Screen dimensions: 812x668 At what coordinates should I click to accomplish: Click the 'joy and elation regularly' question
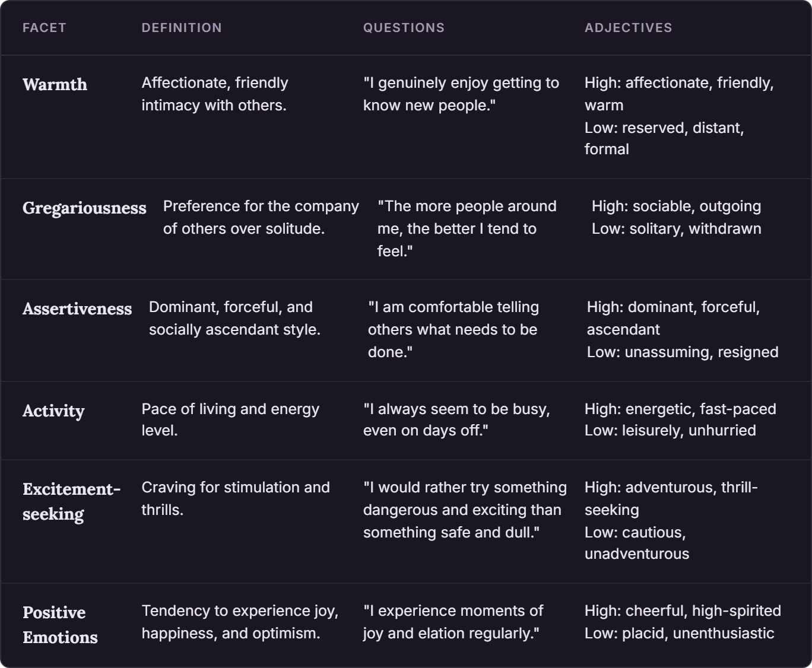[453, 622]
